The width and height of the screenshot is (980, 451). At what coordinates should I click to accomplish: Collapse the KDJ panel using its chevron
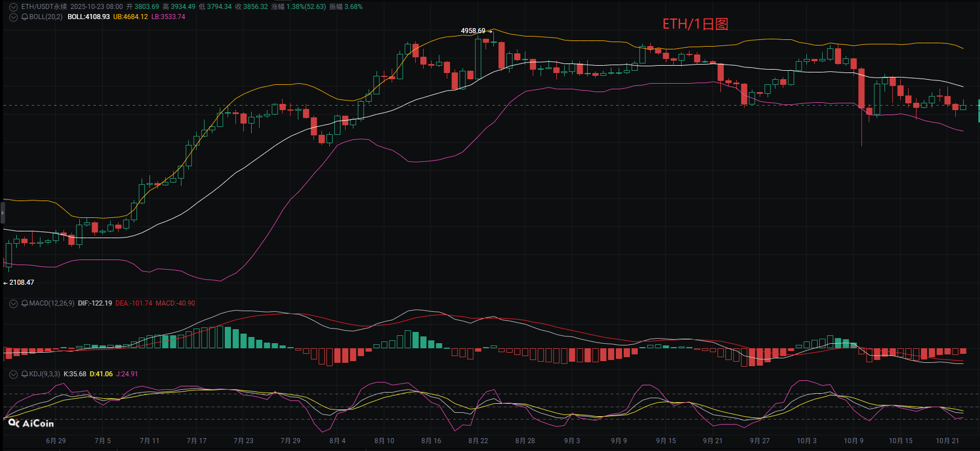pyautogui.click(x=13, y=374)
